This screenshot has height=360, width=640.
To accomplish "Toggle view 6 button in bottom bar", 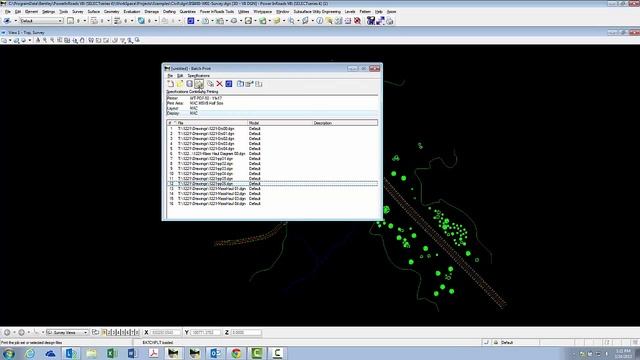I will coord(128,332).
